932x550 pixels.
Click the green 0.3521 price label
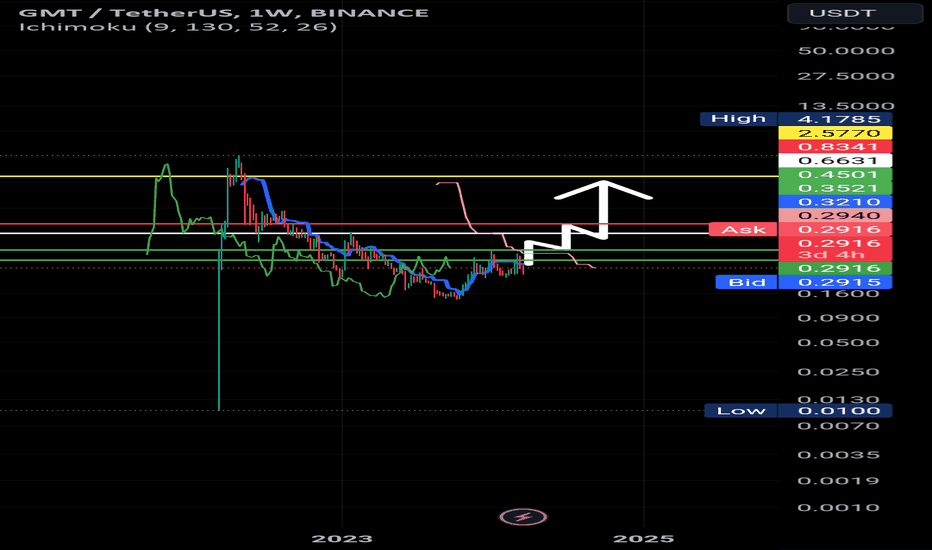835,188
